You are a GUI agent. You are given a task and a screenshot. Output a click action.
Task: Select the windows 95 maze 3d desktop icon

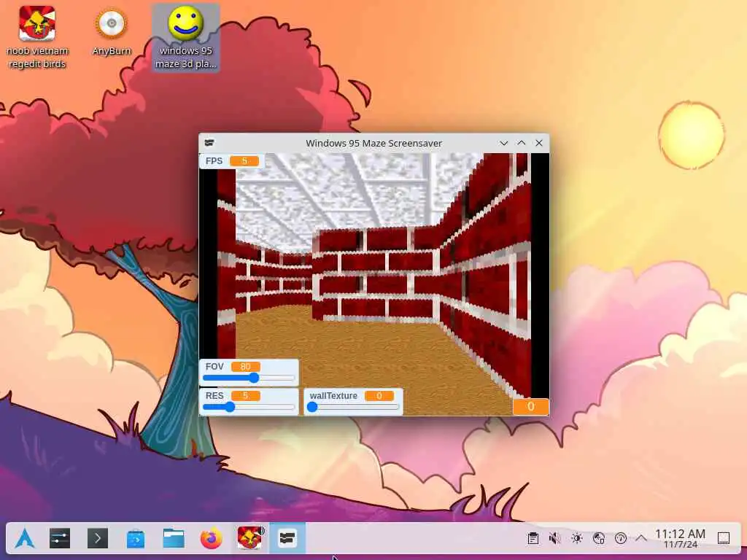tap(186, 38)
